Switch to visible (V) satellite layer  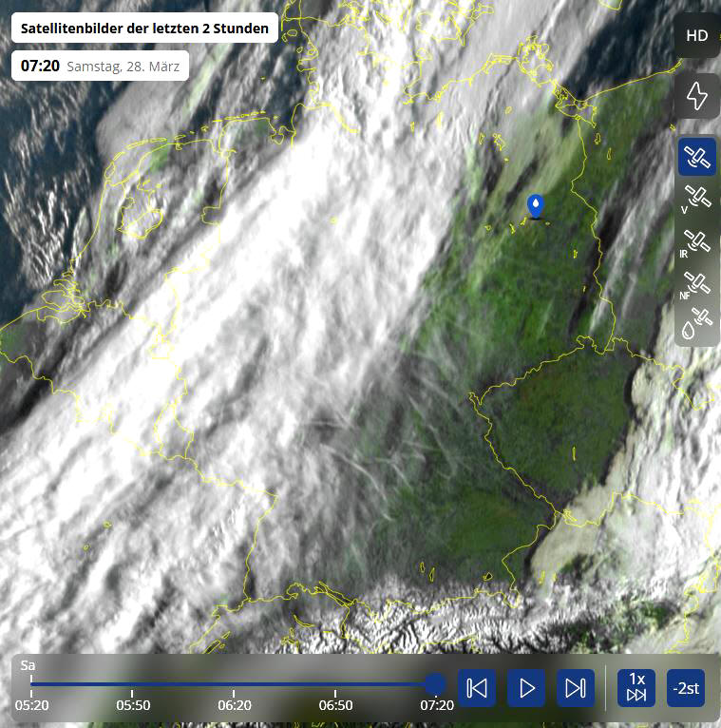coord(696,199)
